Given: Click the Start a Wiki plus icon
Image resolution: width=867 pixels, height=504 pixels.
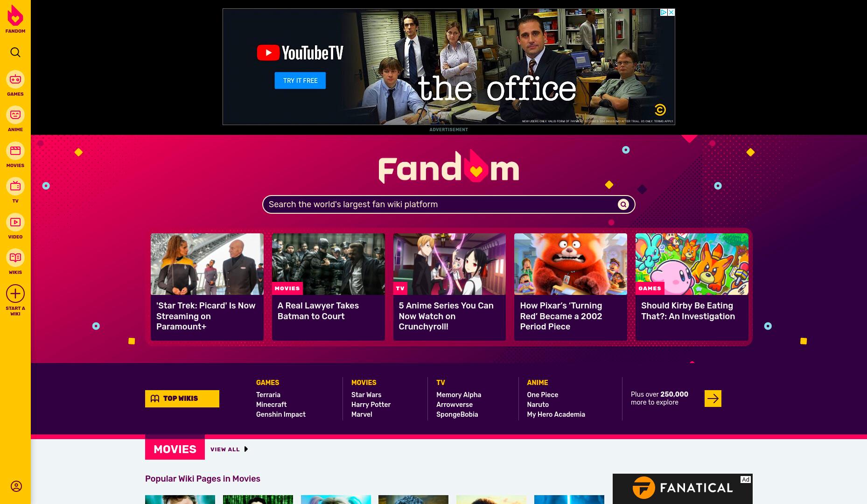Looking at the screenshot, I should click(15, 294).
